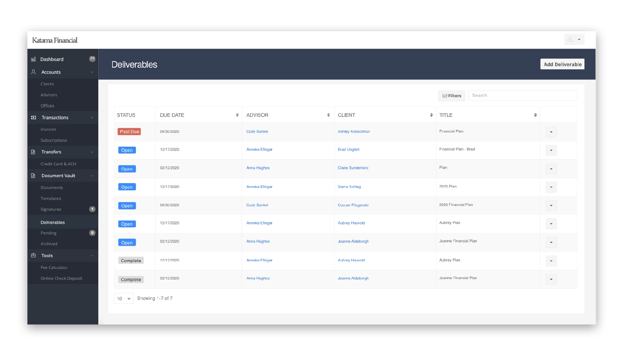Open client Brad Unglert link

[349, 150]
